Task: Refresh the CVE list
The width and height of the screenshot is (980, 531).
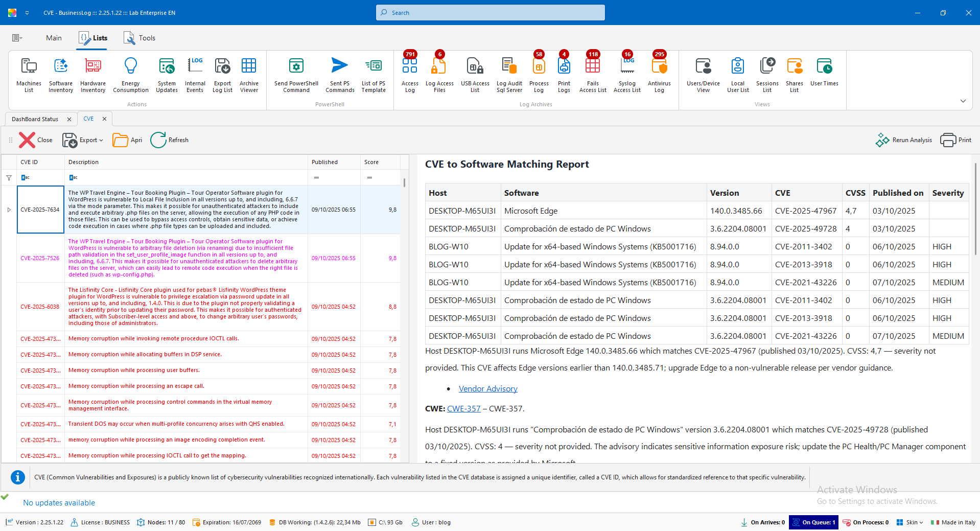Action: [170, 140]
